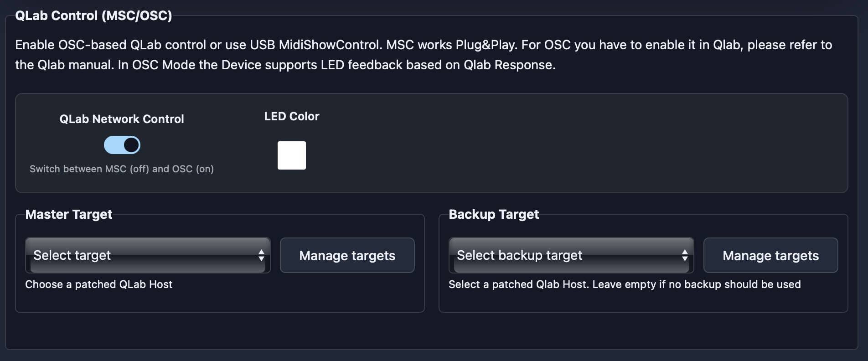Open the LED Color picker swatch
Viewport: 868px width, 361px height.
291,155
